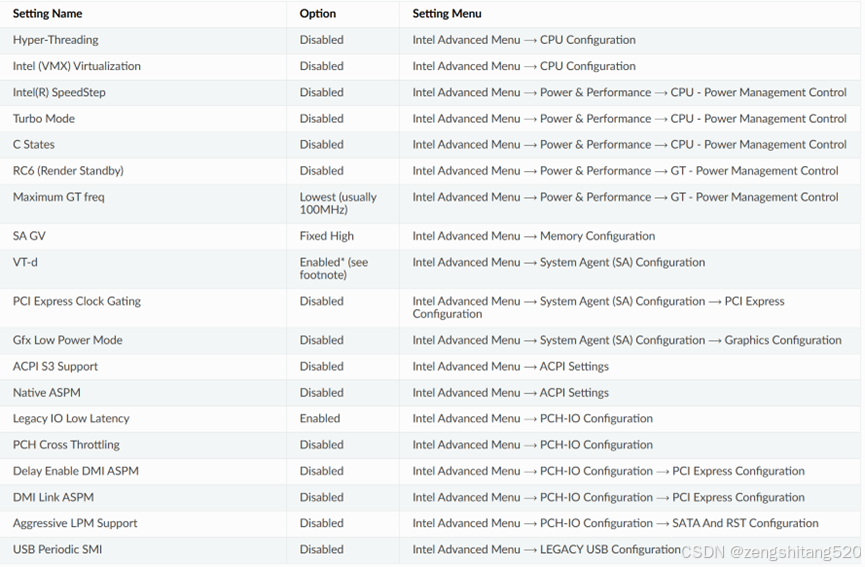This screenshot has width=865, height=567.
Task: Click the path ending 'Graphics Configuration'
Action: 627,340
